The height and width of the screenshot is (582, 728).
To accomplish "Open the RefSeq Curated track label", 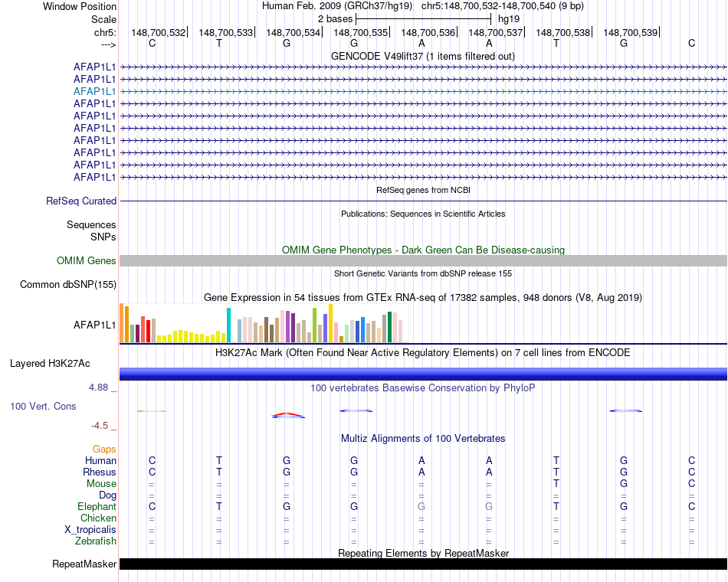I will pos(81,201).
